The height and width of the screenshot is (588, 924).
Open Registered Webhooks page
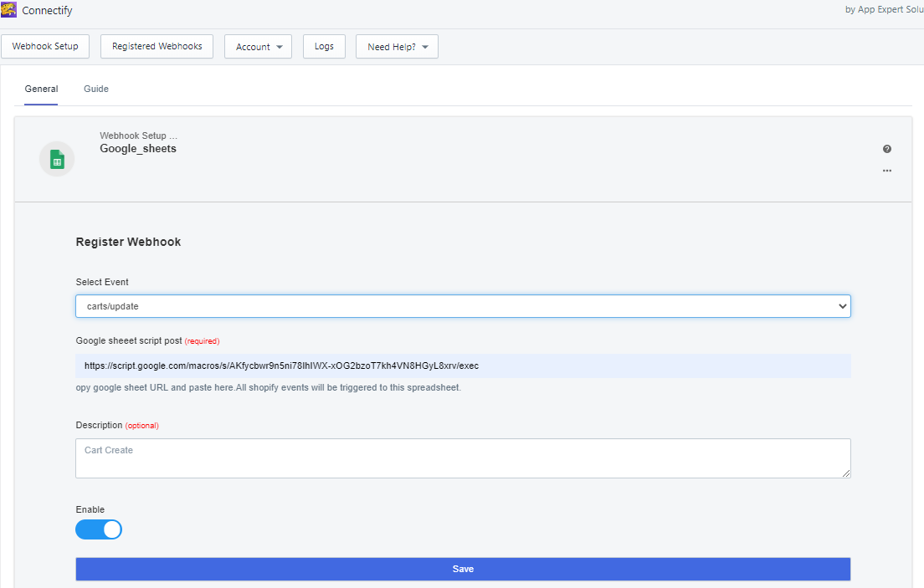[x=157, y=47]
